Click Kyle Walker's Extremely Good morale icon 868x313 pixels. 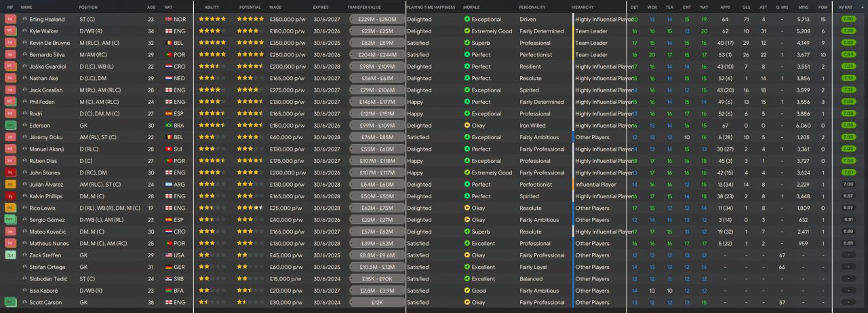pos(467,31)
